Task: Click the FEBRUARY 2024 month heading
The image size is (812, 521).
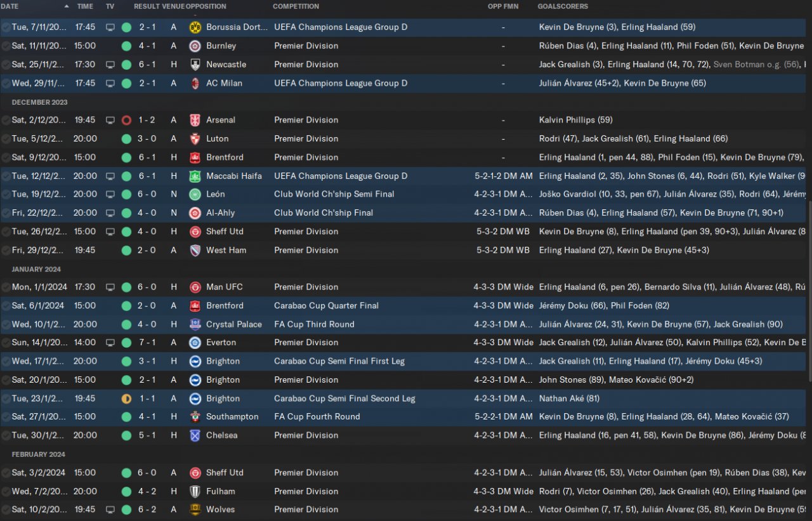Action: click(39, 454)
